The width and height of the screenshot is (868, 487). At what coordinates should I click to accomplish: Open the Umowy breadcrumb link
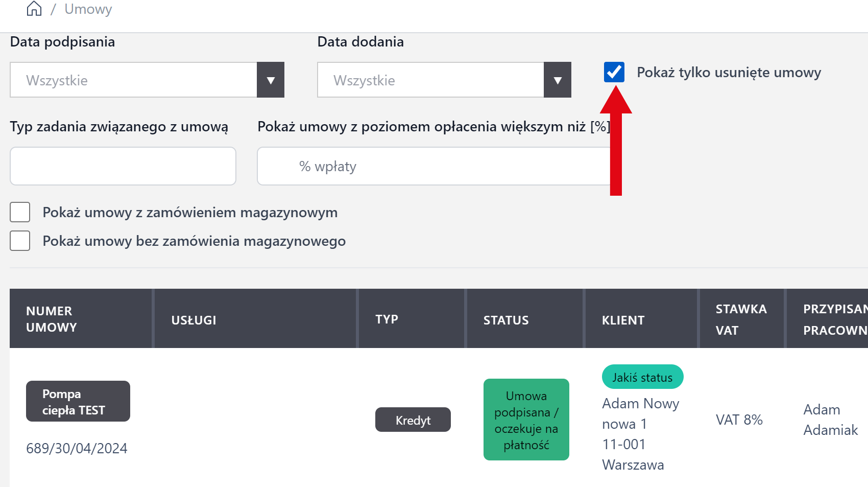pos(88,9)
